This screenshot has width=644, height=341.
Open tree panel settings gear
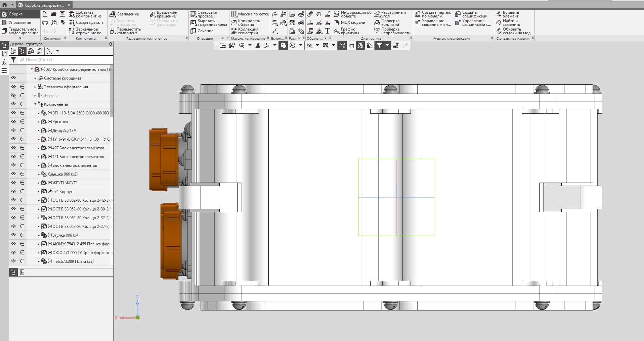pyautogui.click(x=110, y=44)
